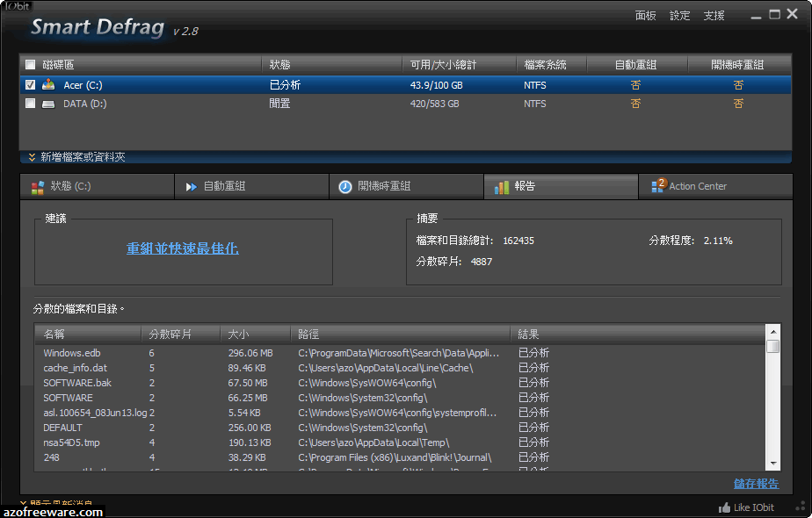Click the 162435 total files value
812x518 pixels.
(x=518, y=241)
